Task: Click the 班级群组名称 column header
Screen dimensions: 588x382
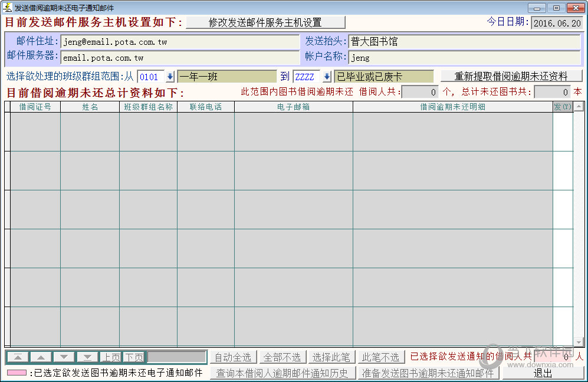Action: [x=148, y=107]
